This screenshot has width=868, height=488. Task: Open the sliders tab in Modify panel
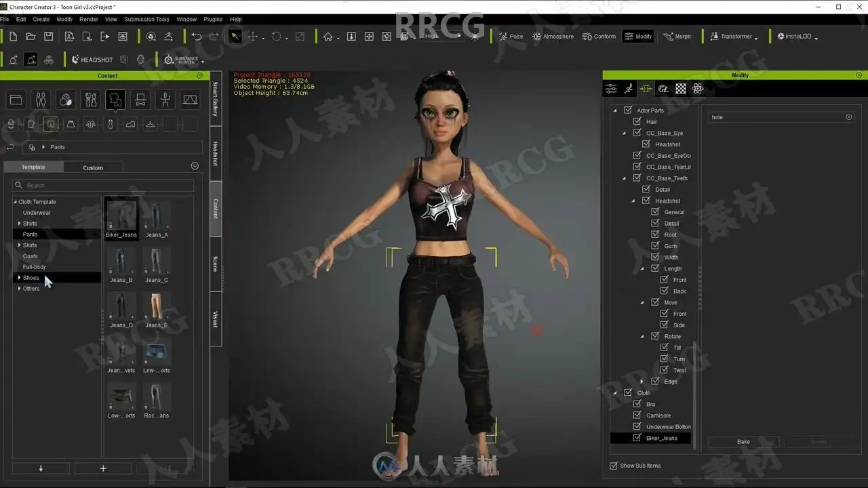611,89
